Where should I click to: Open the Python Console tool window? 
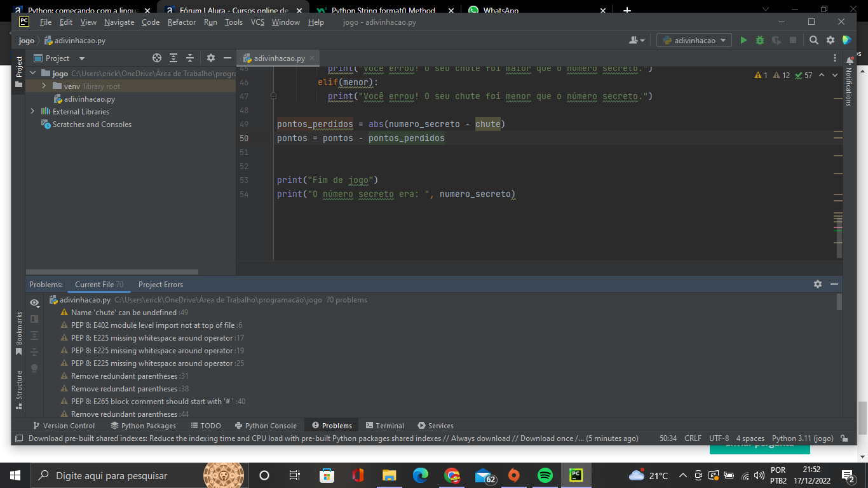click(266, 426)
